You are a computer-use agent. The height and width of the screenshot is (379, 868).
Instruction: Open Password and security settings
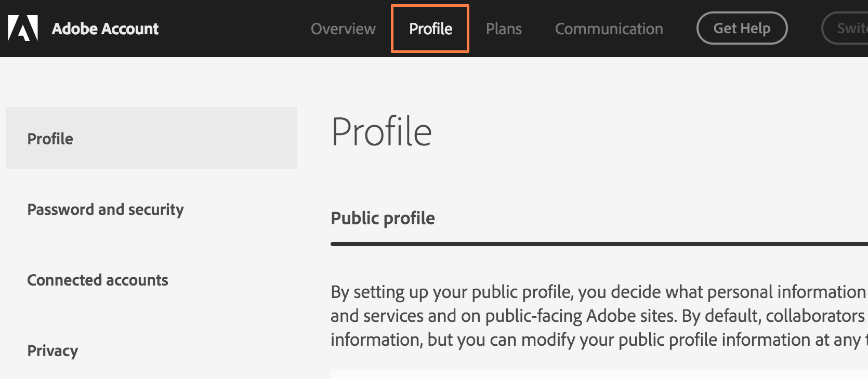tap(106, 209)
